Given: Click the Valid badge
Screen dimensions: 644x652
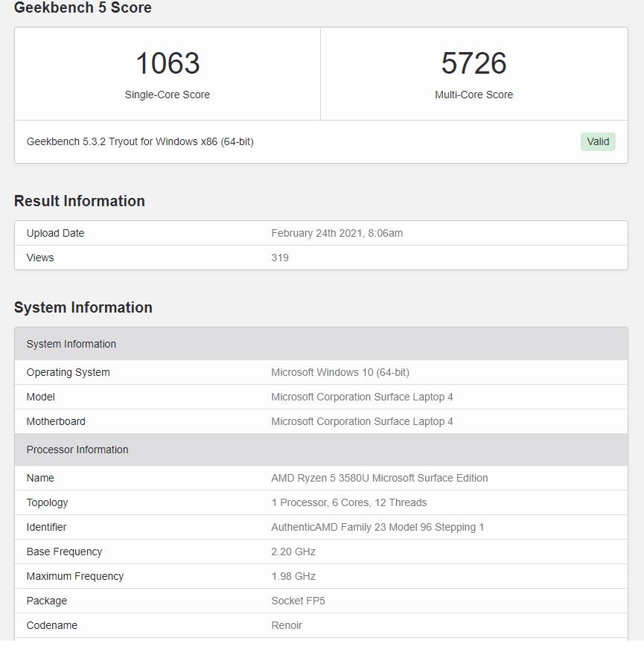Looking at the screenshot, I should pos(598,141).
